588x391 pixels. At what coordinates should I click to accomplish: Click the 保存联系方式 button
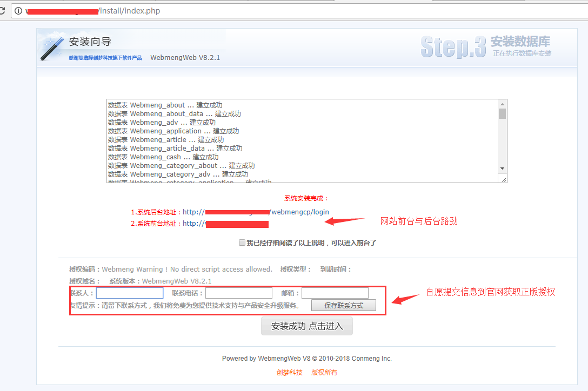[x=344, y=306]
